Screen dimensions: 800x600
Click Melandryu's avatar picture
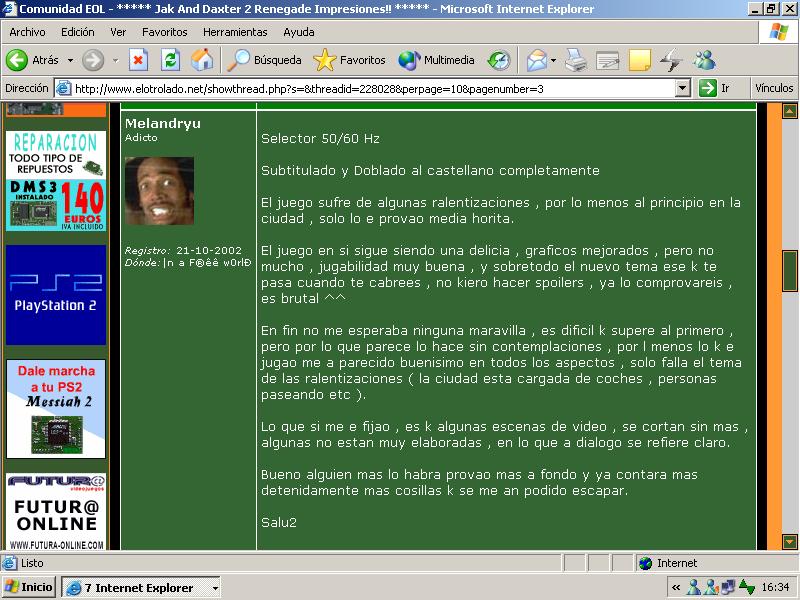(x=159, y=191)
